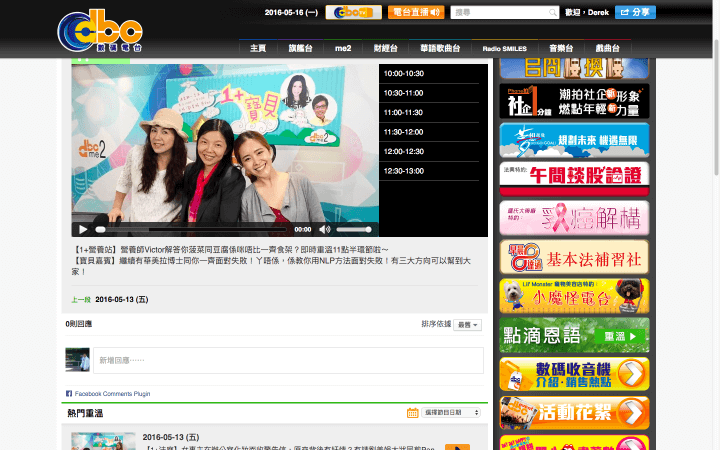Click the DBC radio logo
The height and width of the screenshot is (450, 720).
100,31
